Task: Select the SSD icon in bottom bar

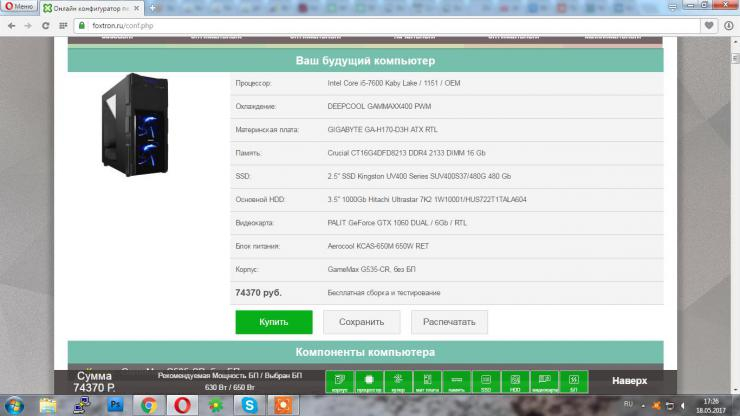Action: (x=486, y=381)
